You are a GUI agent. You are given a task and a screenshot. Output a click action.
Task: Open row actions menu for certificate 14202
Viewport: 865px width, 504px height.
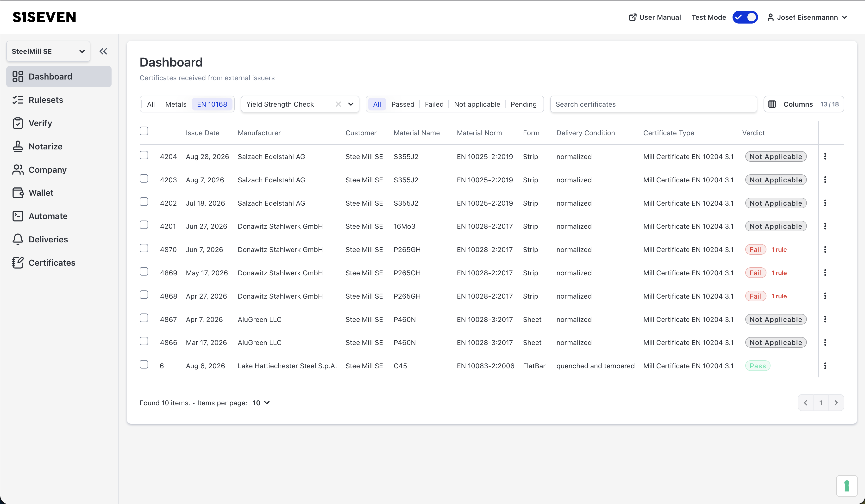[825, 203]
